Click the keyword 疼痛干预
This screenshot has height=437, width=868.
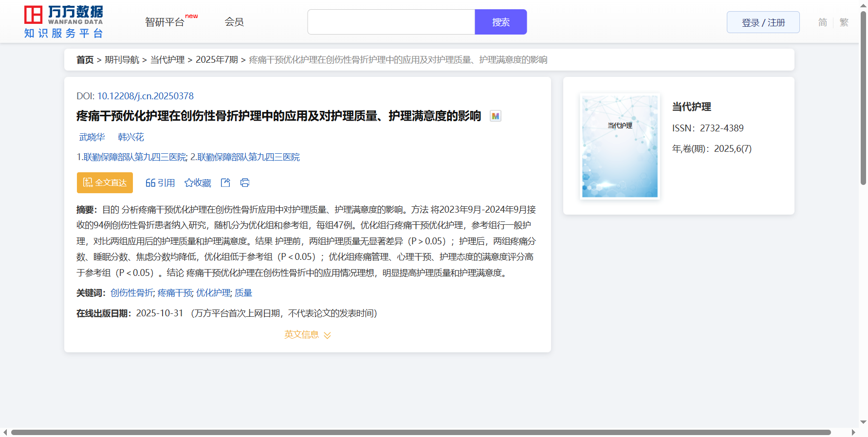tap(175, 293)
